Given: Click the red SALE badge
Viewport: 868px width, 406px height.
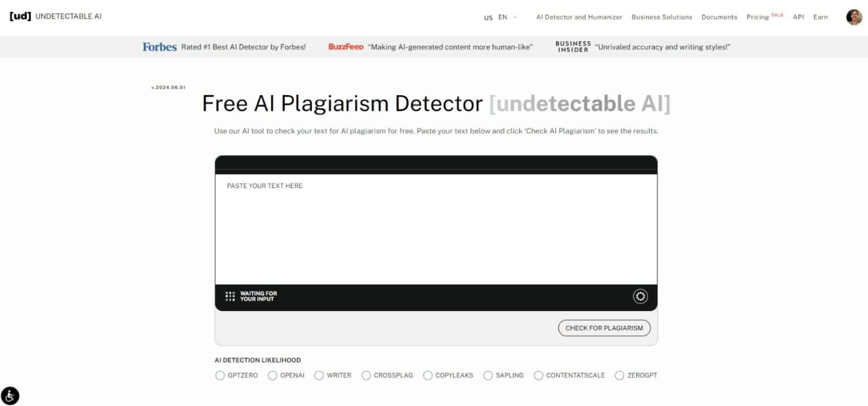Looking at the screenshot, I should [x=778, y=15].
